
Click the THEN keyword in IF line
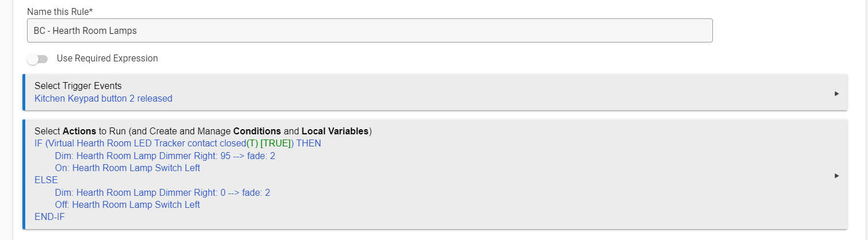(x=308, y=144)
